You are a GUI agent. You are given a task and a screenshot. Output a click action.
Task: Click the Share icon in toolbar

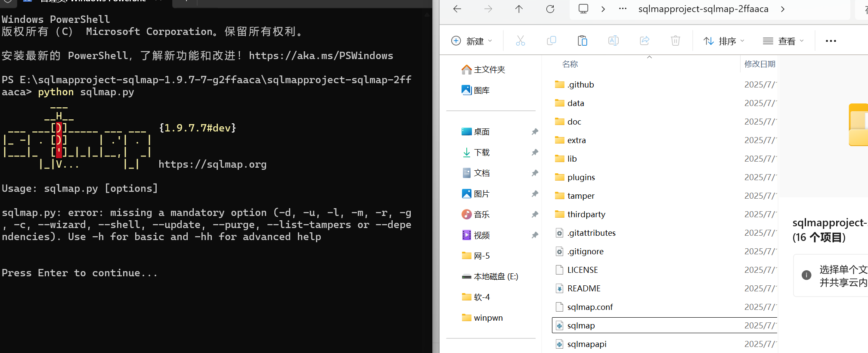[645, 41]
